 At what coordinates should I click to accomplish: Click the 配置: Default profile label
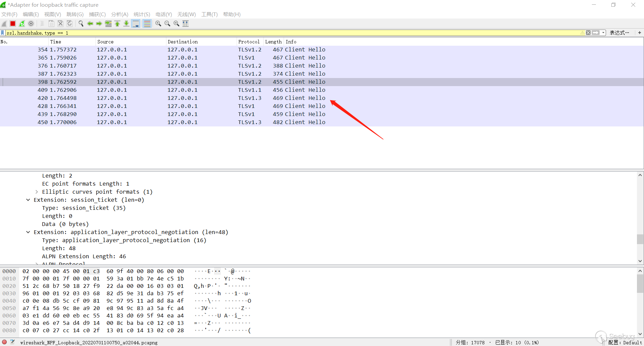(625, 342)
